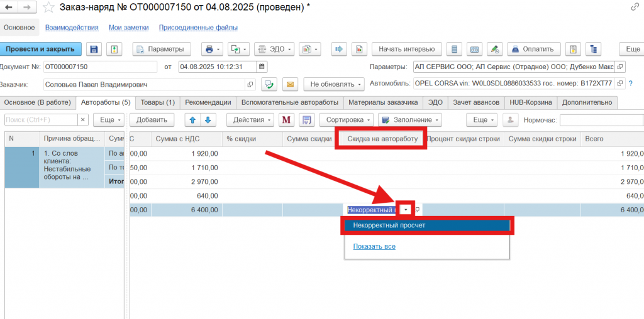644x319 pixels.
Task: Click the envelope email icon
Action: coord(289,84)
